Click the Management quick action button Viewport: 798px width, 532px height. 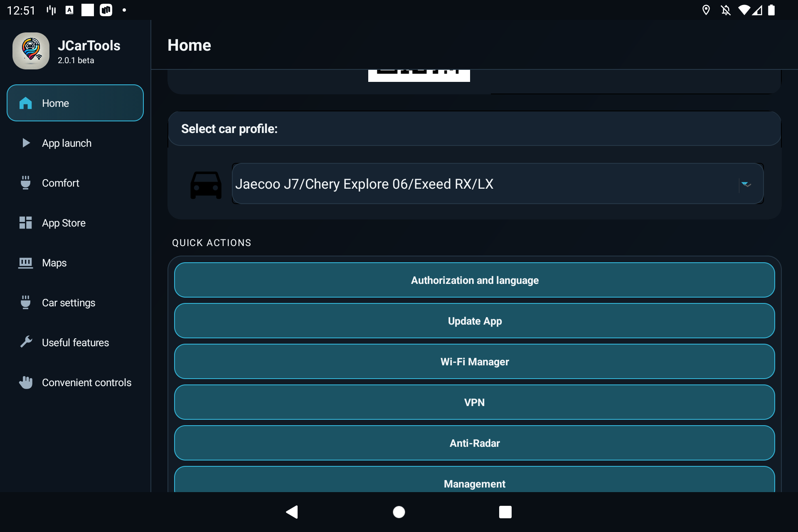coord(475,480)
